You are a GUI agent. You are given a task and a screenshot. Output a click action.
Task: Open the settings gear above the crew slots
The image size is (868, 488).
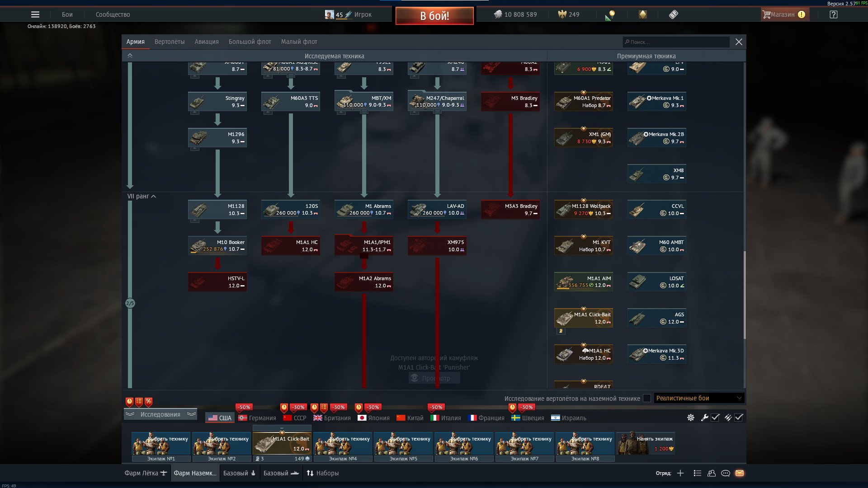691,418
